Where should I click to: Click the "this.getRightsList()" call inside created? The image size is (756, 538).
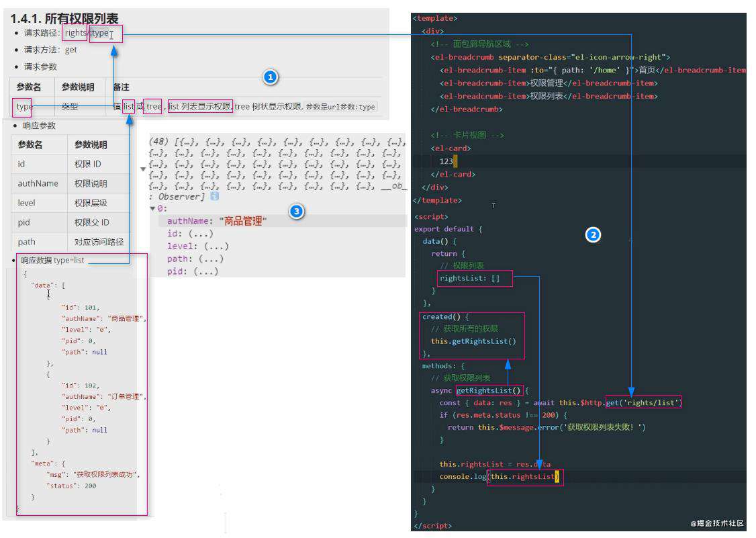tap(473, 341)
